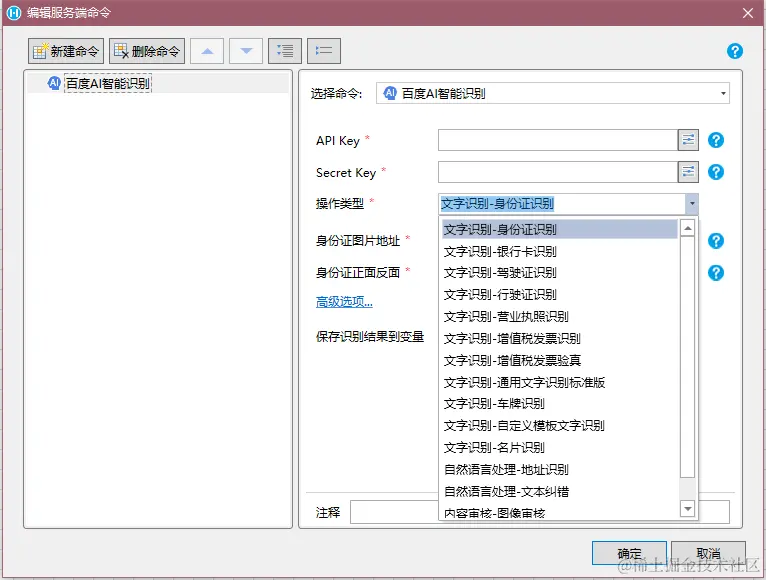Choose 文字识别-营业执照识别 from the list
This screenshot has height=580, width=766.
coord(560,317)
